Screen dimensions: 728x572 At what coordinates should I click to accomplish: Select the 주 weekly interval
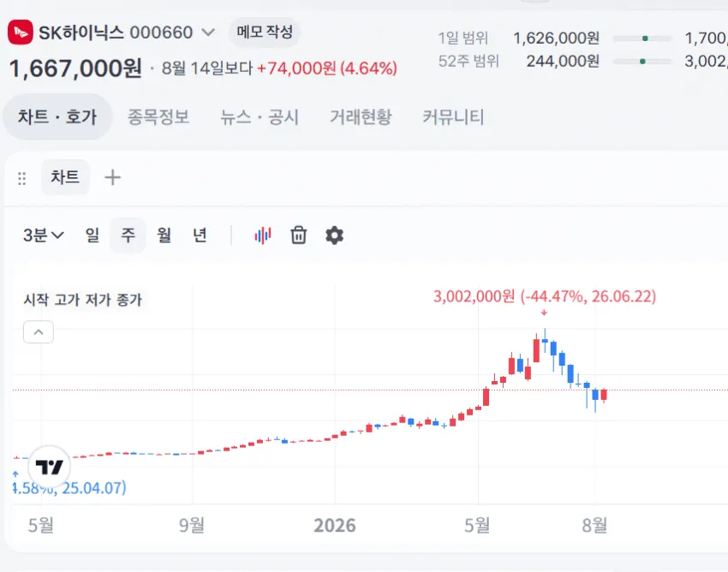(128, 235)
